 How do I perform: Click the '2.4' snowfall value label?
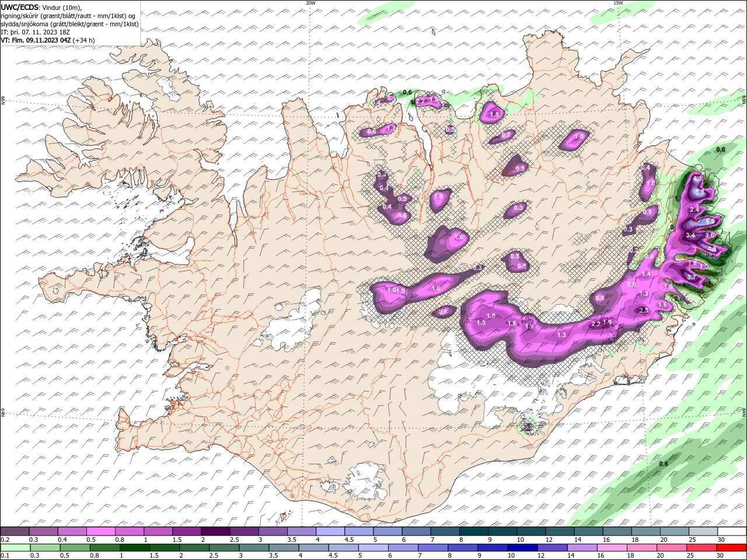point(694,209)
